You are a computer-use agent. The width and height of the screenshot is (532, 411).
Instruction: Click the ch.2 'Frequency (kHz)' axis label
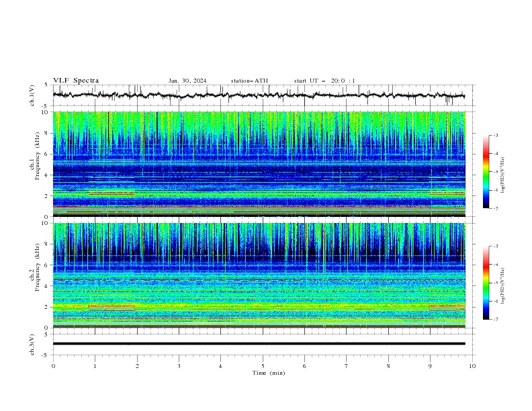(x=38, y=267)
